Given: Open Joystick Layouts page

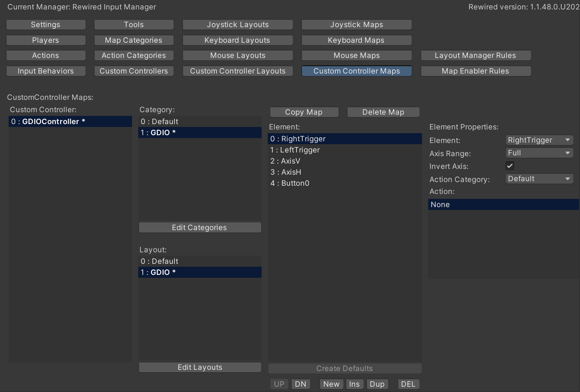Looking at the screenshot, I should point(238,25).
